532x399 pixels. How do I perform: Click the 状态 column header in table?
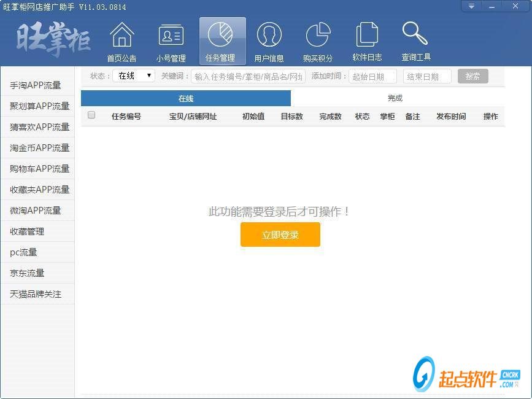(x=362, y=117)
